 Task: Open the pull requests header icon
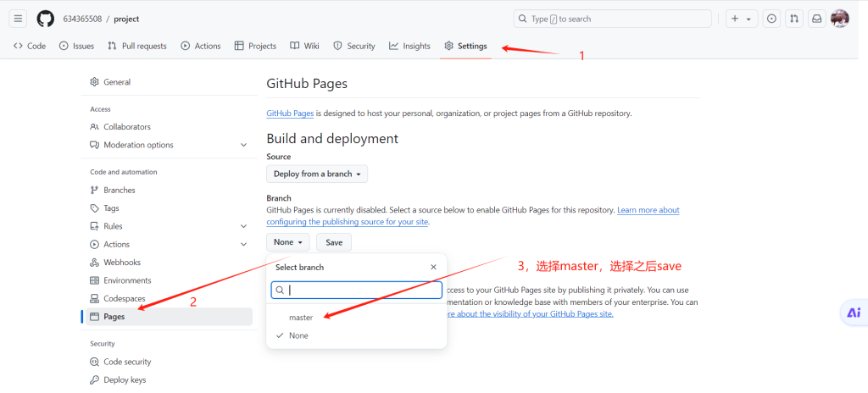coord(793,19)
